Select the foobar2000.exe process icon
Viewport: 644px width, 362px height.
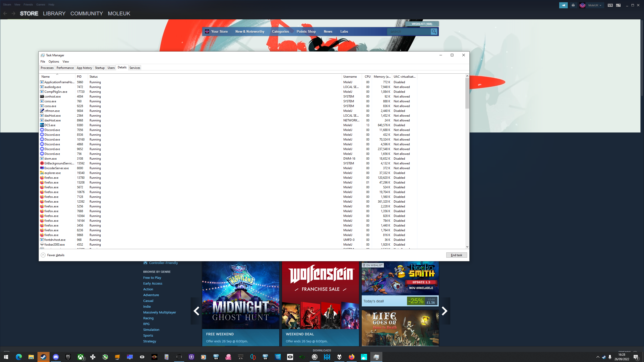tap(42, 244)
